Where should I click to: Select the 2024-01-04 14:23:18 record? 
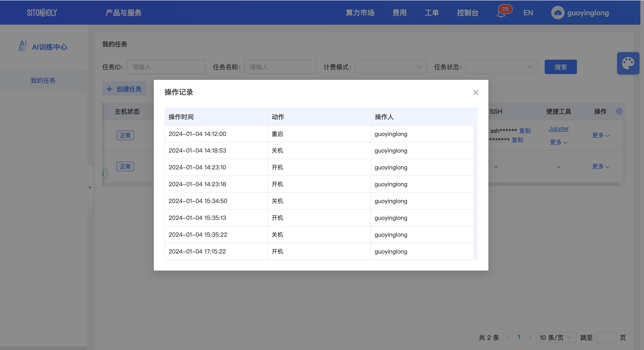[319, 184]
